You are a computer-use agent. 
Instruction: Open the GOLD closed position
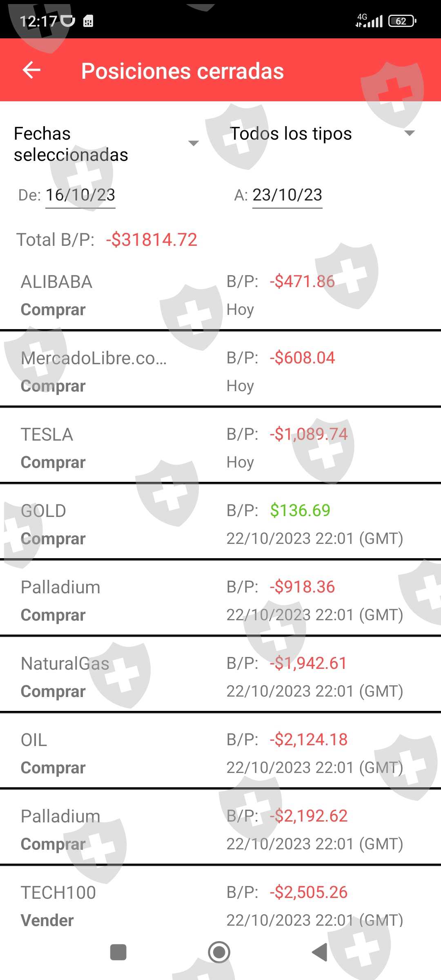click(220, 524)
